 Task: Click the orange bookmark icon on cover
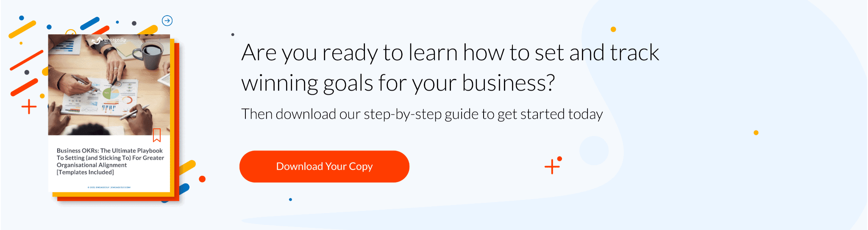[157, 135]
